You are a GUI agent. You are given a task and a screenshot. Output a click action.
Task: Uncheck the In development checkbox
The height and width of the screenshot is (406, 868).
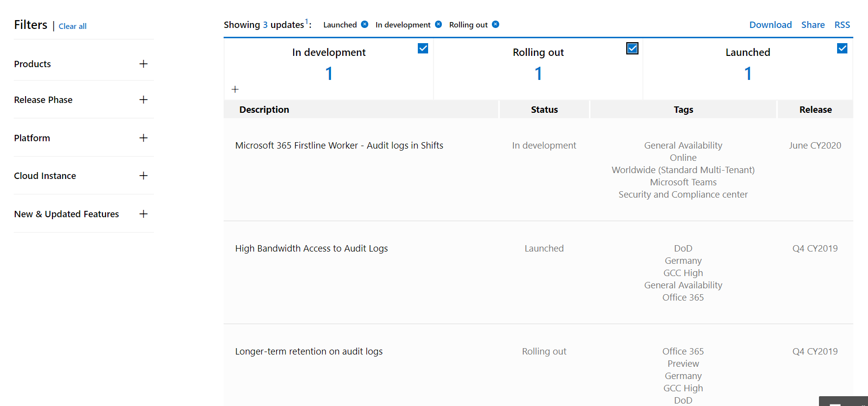click(423, 48)
